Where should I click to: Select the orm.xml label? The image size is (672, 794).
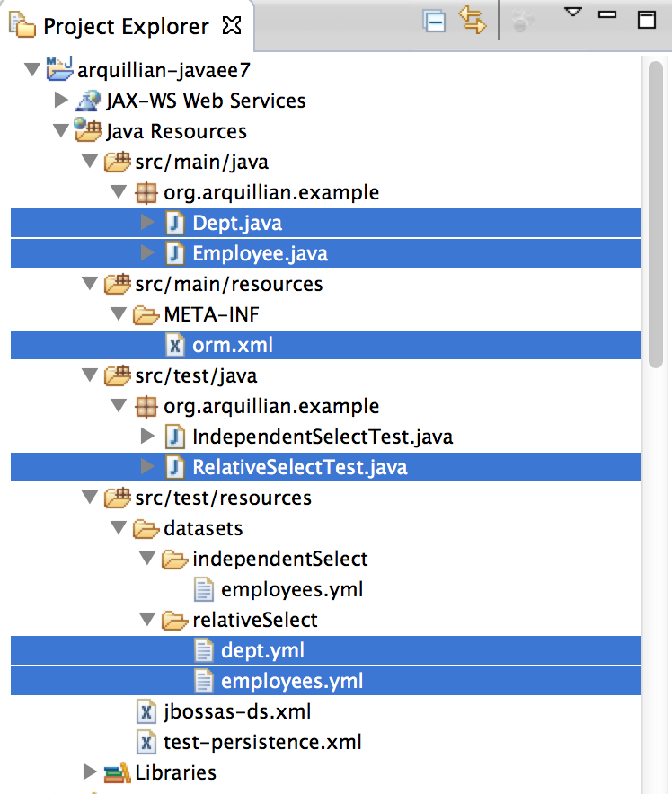point(233,345)
